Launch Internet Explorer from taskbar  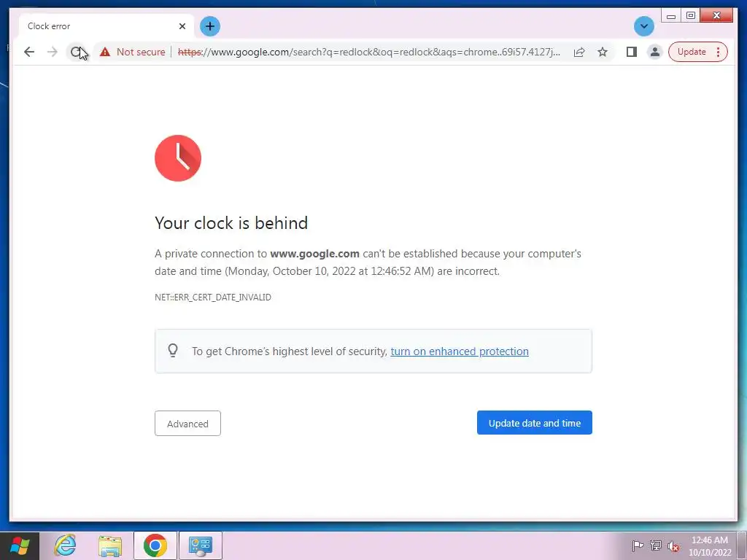(x=65, y=545)
